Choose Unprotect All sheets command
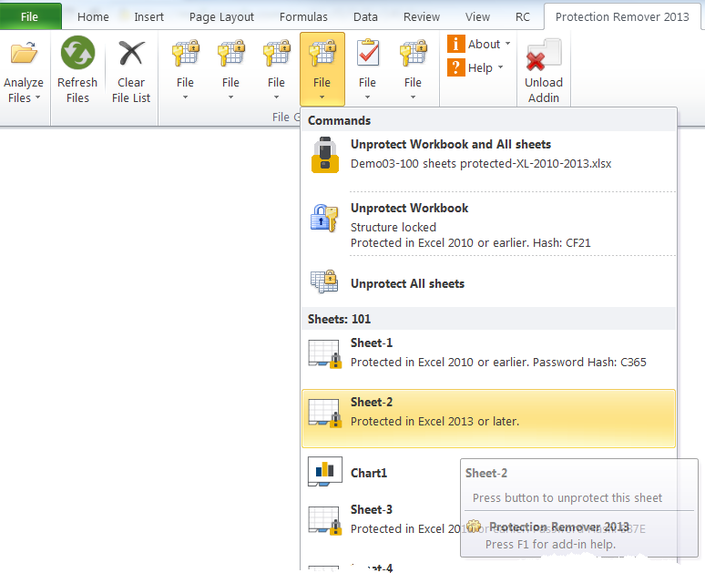705x573 pixels. coord(489,283)
